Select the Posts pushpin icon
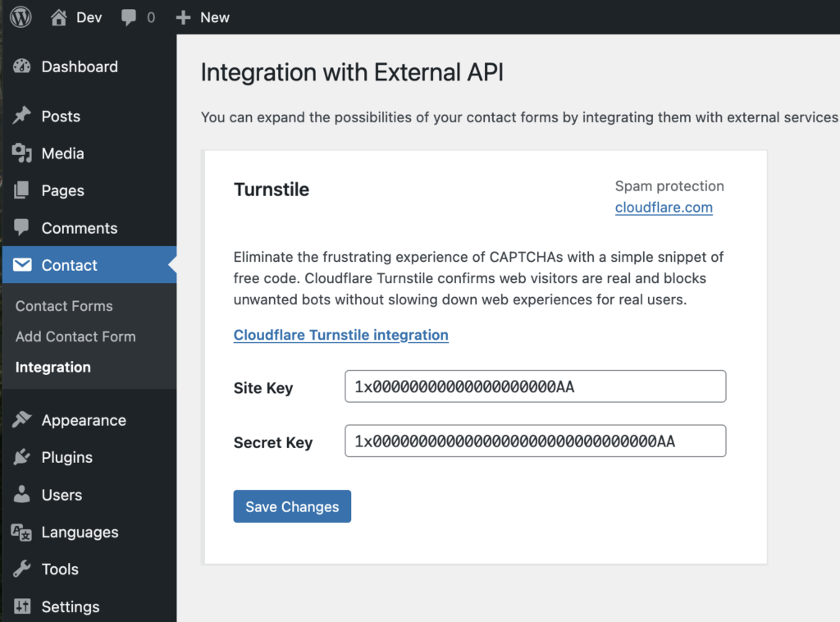This screenshot has width=840, height=622. click(x=22, y=116)
